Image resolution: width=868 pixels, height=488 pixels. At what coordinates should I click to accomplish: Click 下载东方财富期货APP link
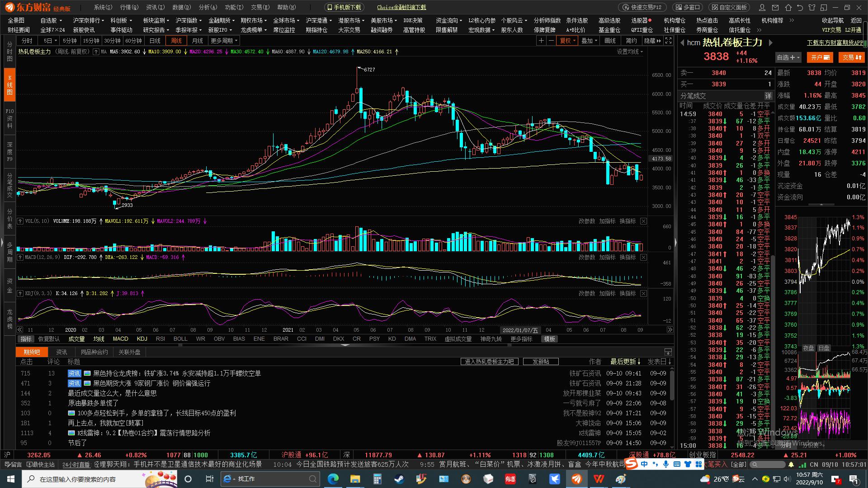tap(835, 42)
